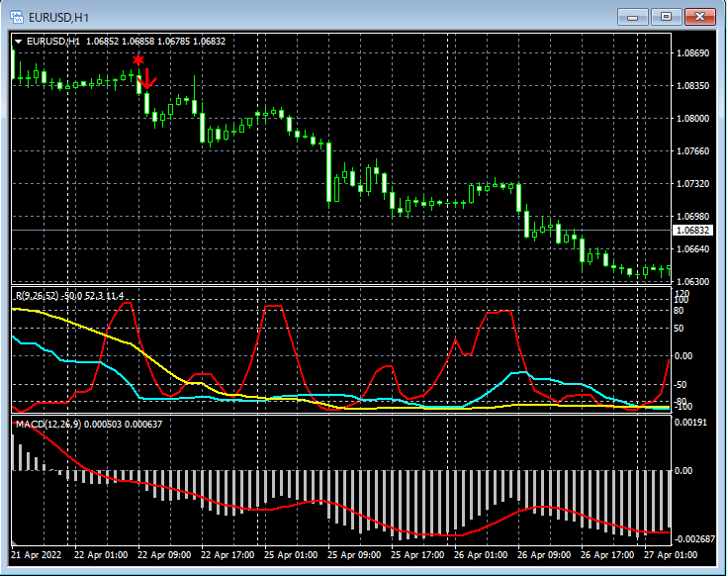Close the EURUSD,H1 chart window
This screenshot has height=576, width=728.
(700, 17)
